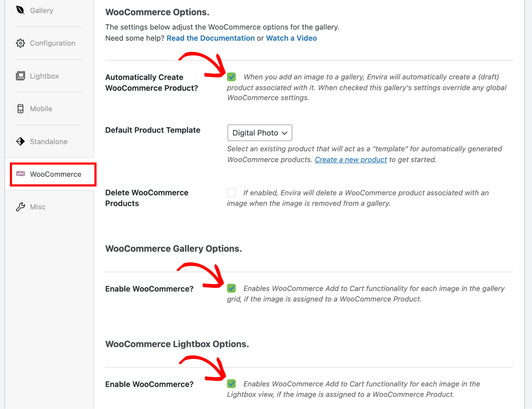This screenshot has width=532, height=409.
Task: Enable the Delete WooCommerce Products checkbox
Action: [231, 192]
